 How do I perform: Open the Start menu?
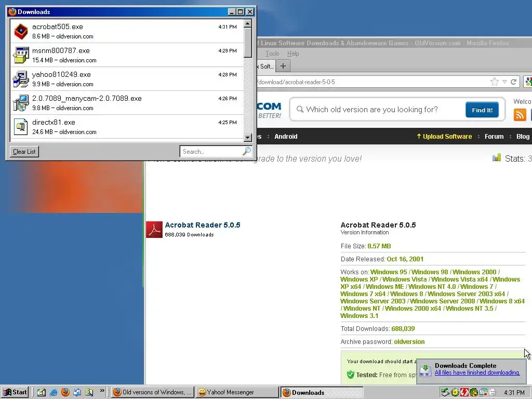15,392
